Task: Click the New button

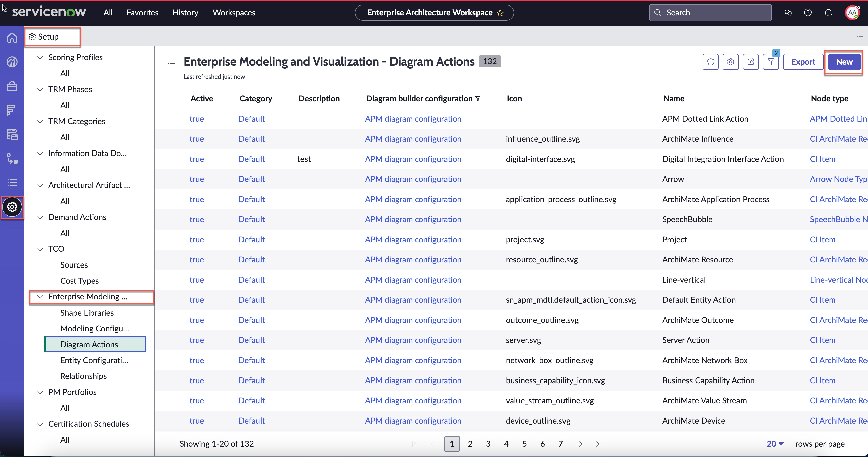Action: (844, 62)
